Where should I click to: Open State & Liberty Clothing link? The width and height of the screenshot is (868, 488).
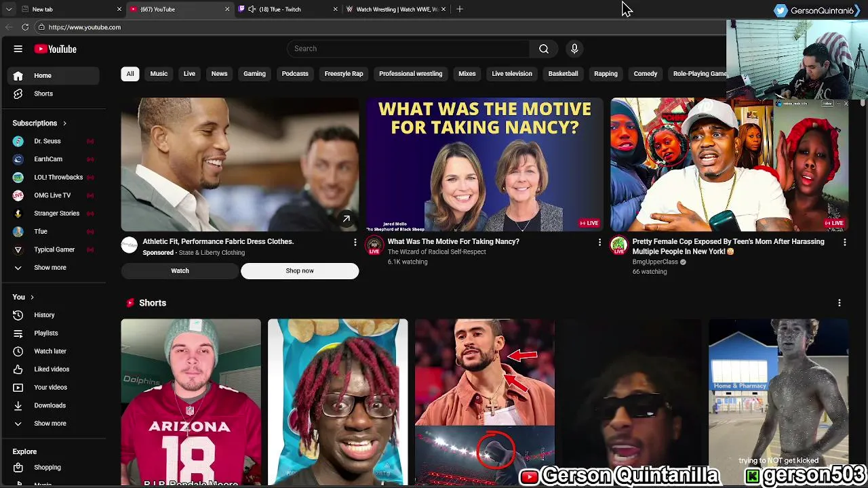[212, 253]
